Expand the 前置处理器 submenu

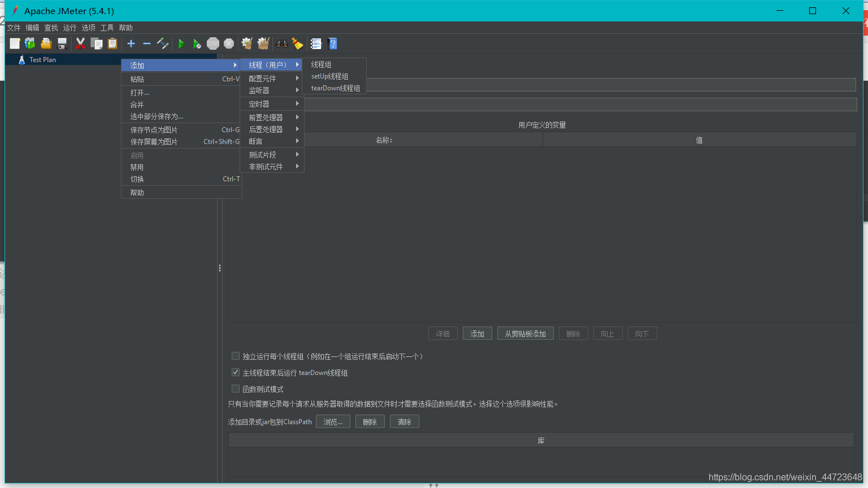[272, 117]
